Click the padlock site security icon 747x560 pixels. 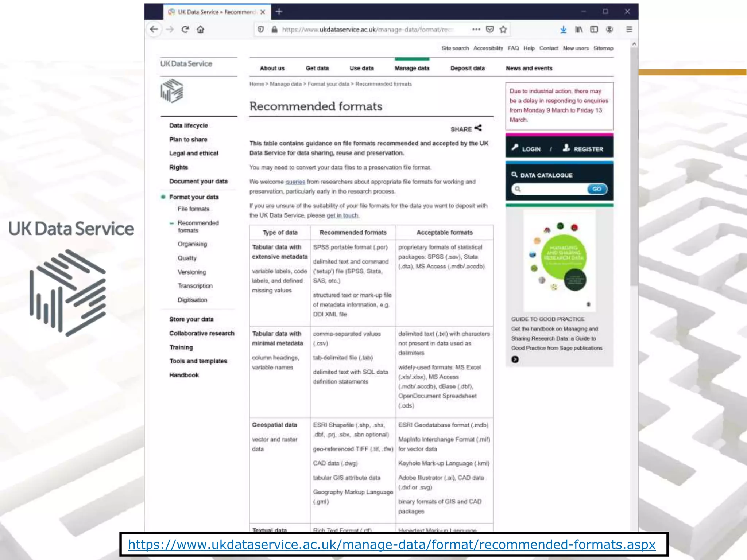click(x=274, y=30)
